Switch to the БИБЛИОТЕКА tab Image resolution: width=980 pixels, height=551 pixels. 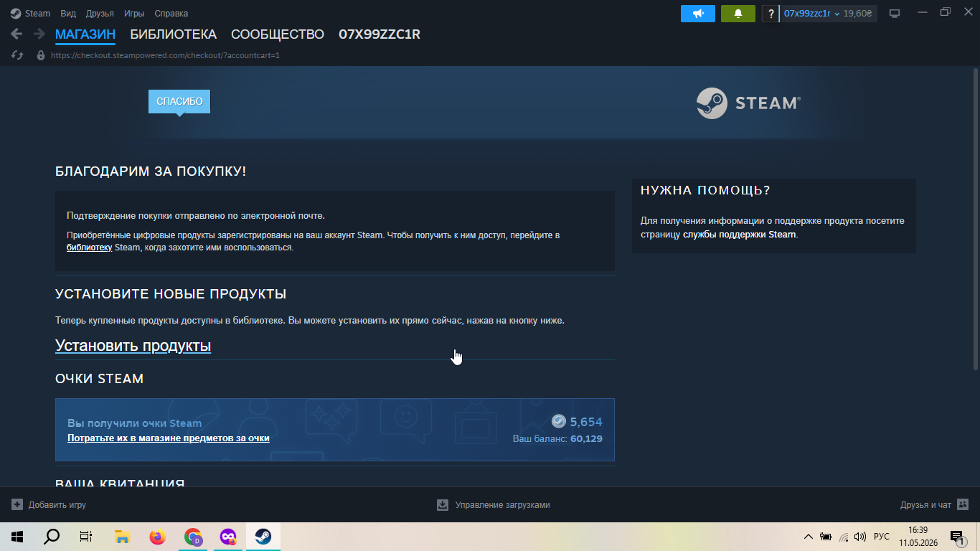click(173, 34)
